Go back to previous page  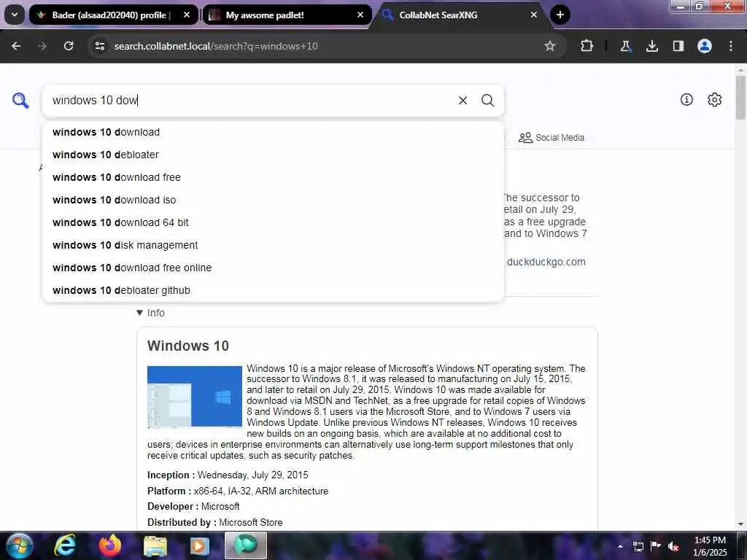(16, 46)
